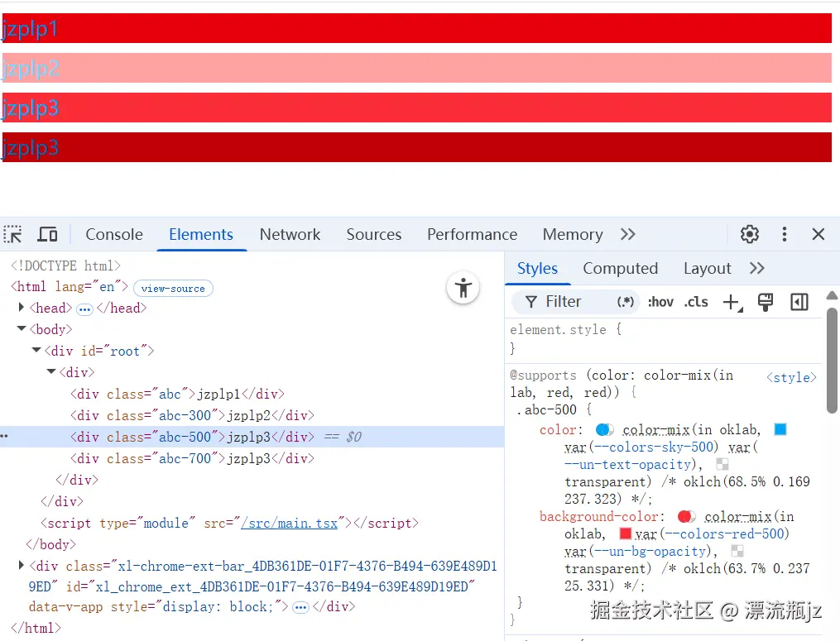This screenshot has width=840, height=641.
Task: Click the jzplp2 light pink page bar
Action: 417,68
